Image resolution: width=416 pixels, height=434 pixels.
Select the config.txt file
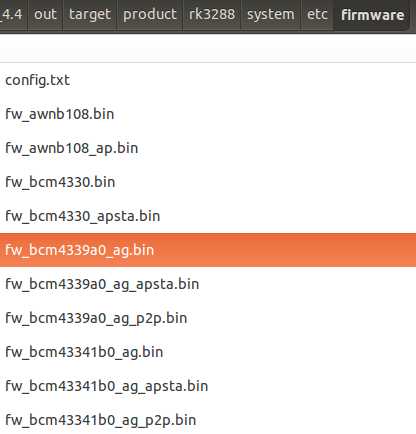coord(208,80)
